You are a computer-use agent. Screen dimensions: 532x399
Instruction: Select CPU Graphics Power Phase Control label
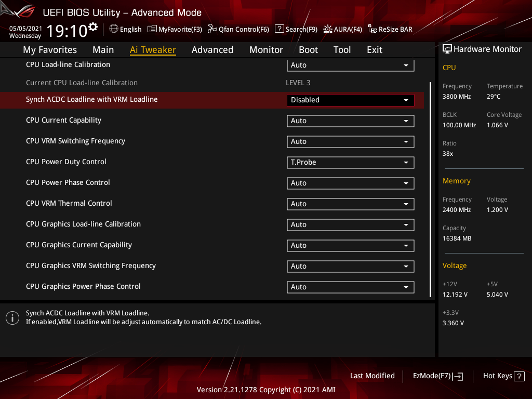(x=83, y=286)
